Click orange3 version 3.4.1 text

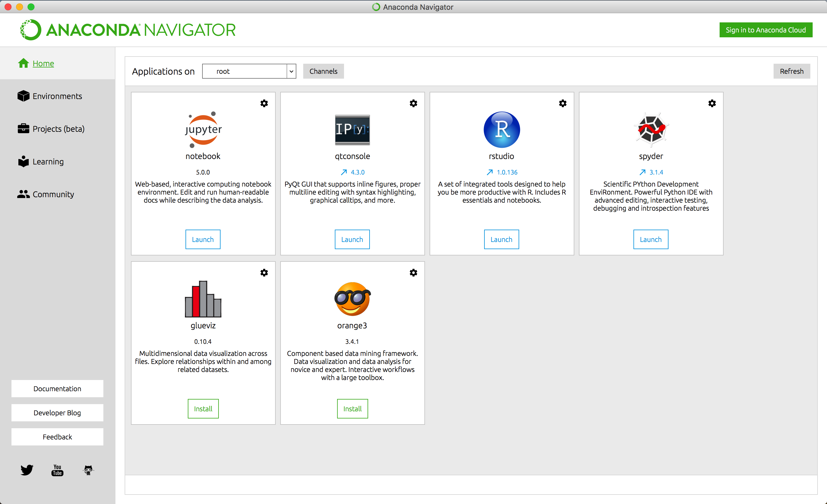click(x=352, y=342)
